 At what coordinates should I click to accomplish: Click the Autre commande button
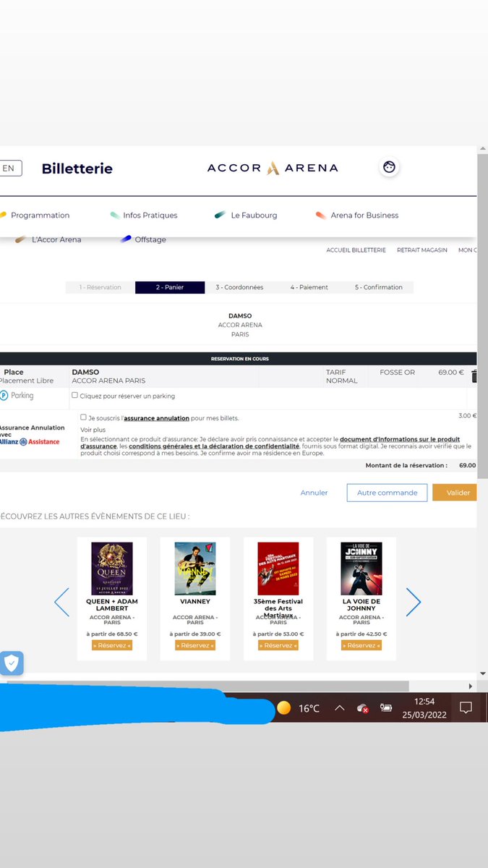[x=387, y=493]
